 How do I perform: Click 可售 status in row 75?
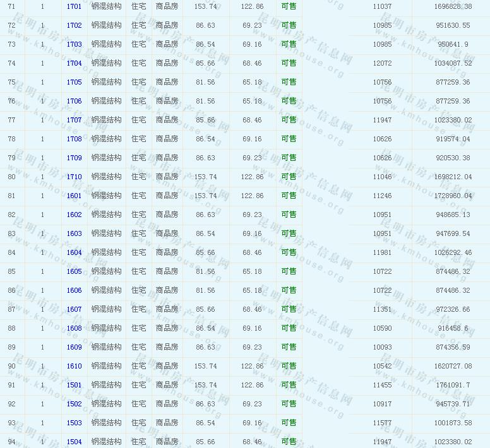pyautogui.click(x=289, y=82)
